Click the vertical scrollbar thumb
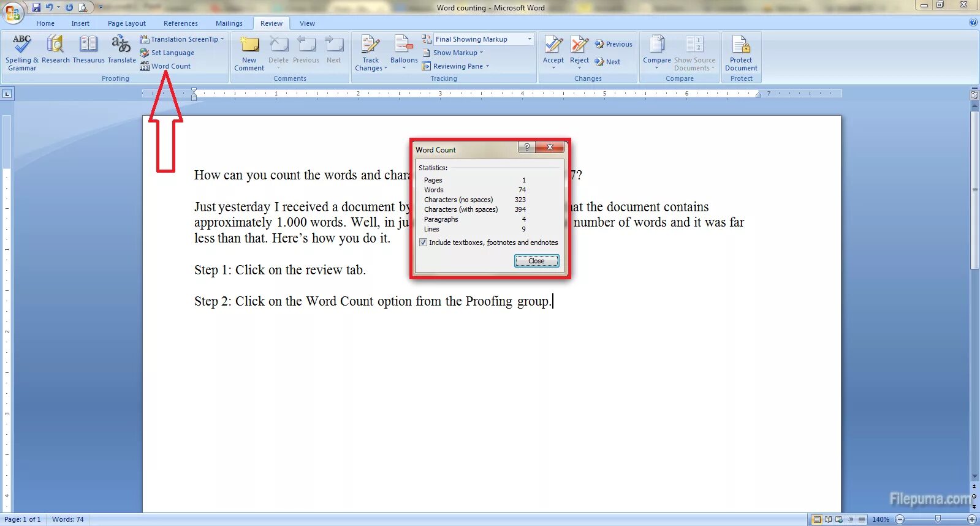980x526 pixels. tap(974, 190)
